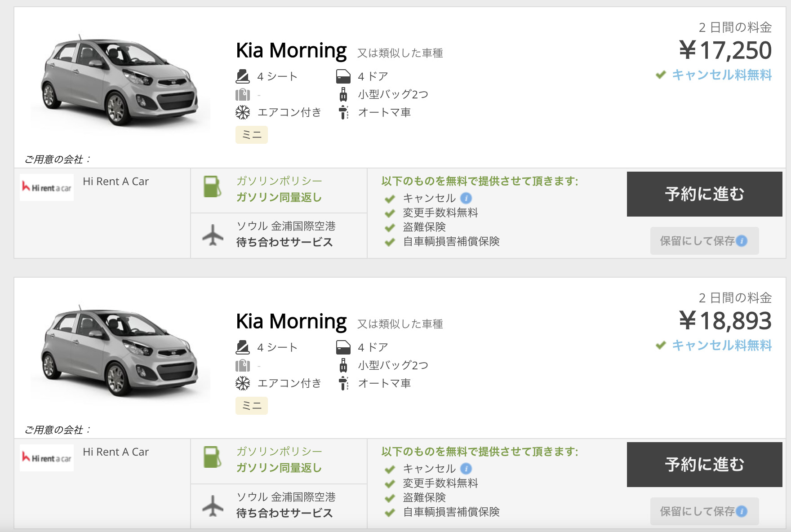This screenshot has width=791, height=532.
Task: Click the second 保留にして保存 button
Action: (x=704, y=511)
